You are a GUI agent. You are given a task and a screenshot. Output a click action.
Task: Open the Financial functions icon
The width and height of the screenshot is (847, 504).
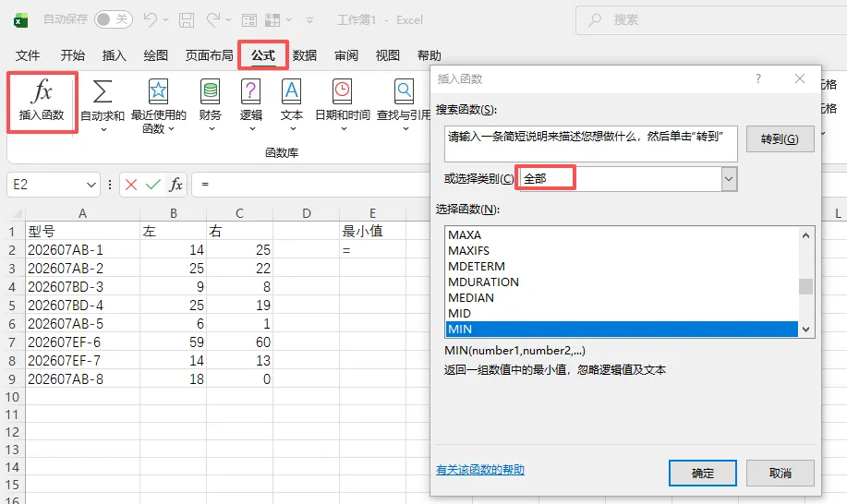coord(211,91)
